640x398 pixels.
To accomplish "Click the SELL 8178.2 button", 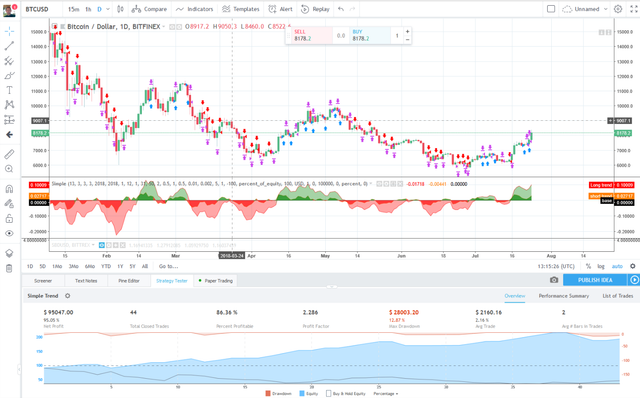I will pos(311,36).
